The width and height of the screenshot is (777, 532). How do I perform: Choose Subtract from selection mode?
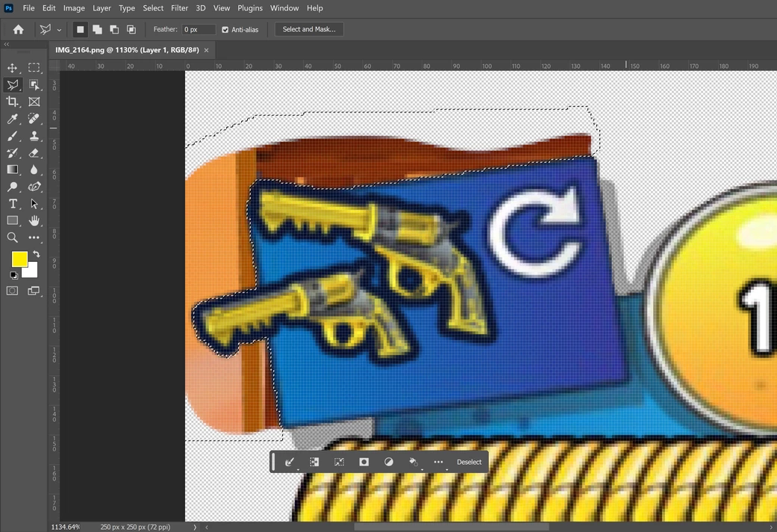click(114, 30)
